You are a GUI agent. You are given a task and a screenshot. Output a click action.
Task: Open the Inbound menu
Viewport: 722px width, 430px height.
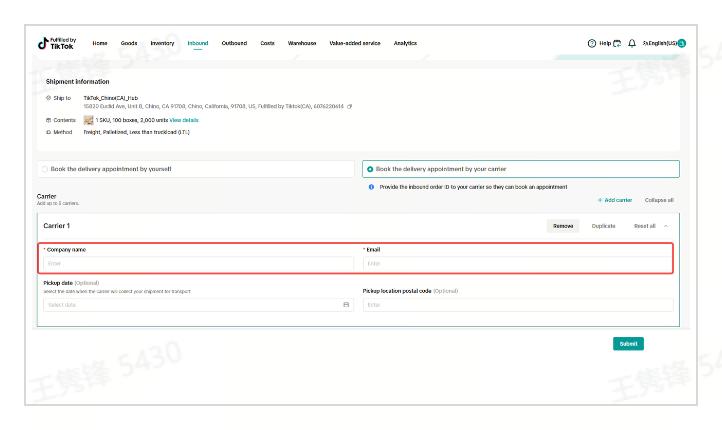click(x=198, y=43)
